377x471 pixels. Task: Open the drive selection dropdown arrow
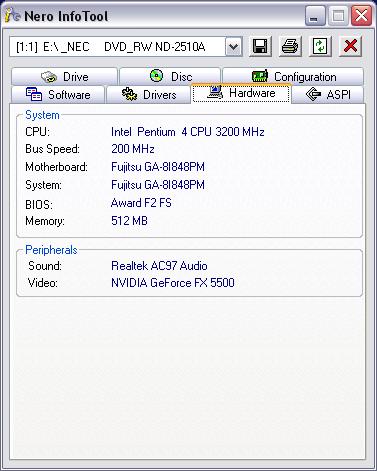click(x=234, y=47)
